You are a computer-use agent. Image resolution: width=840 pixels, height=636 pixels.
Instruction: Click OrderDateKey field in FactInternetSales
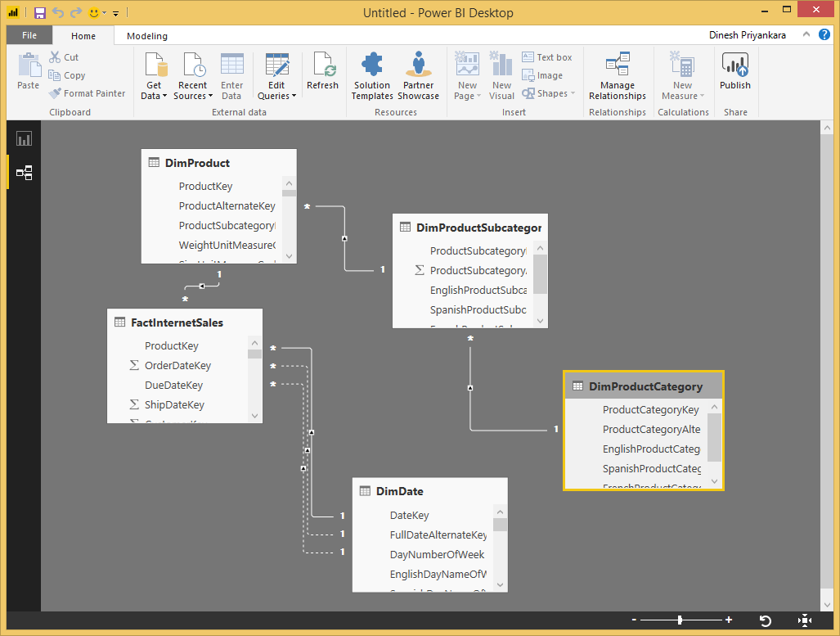click(x=177, y=366)
